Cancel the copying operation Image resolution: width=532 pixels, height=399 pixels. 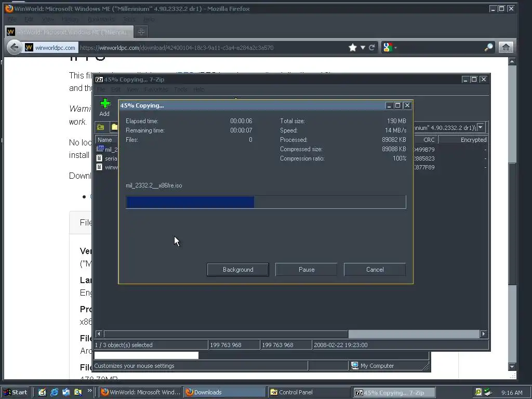pos(375,270)
